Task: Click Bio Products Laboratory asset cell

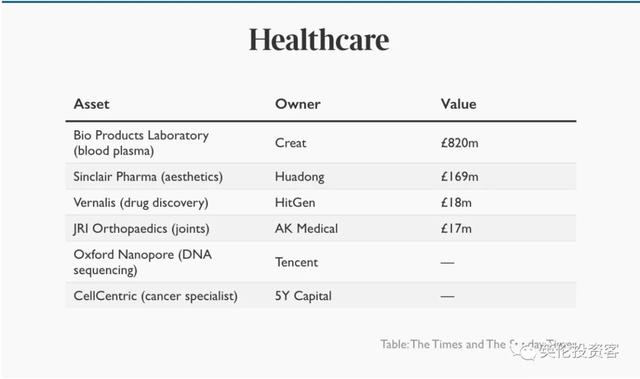Action: 141,143
